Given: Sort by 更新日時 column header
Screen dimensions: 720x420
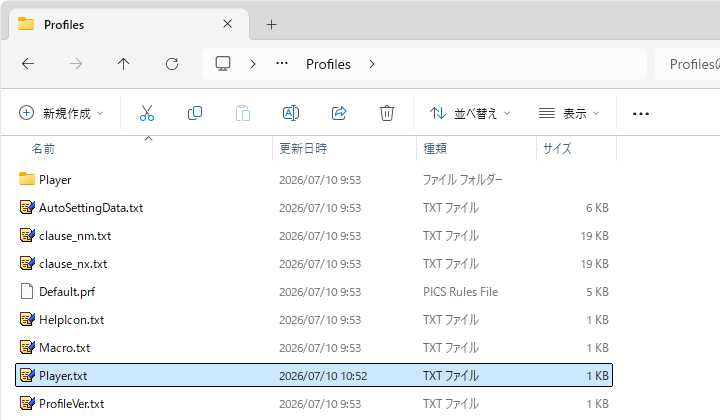Looking at the screenshot, I should click(303, 149).
